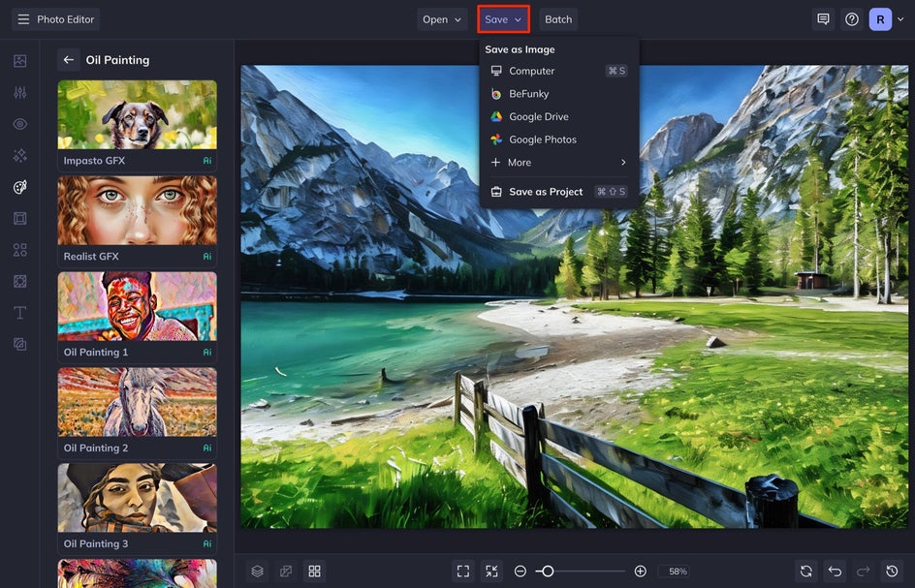Click the Undo arrow icon
915x588 pixels.
coord(836,572)
